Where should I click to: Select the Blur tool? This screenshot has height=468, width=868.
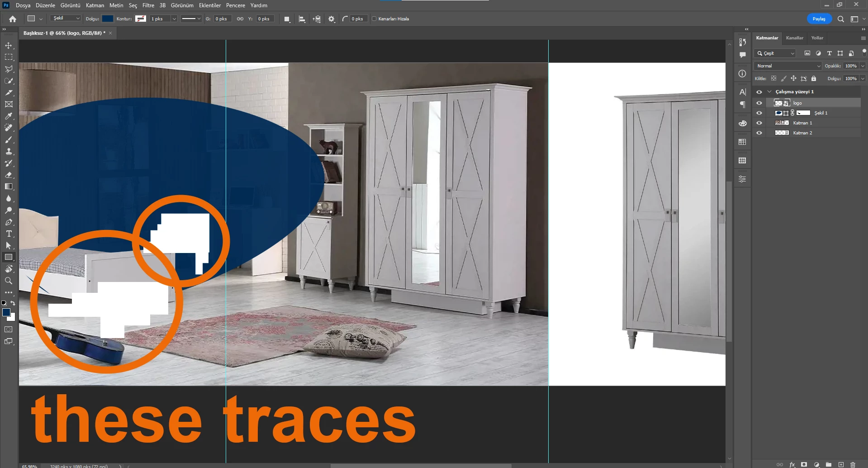pyautogui.click(x=9, y=198)
